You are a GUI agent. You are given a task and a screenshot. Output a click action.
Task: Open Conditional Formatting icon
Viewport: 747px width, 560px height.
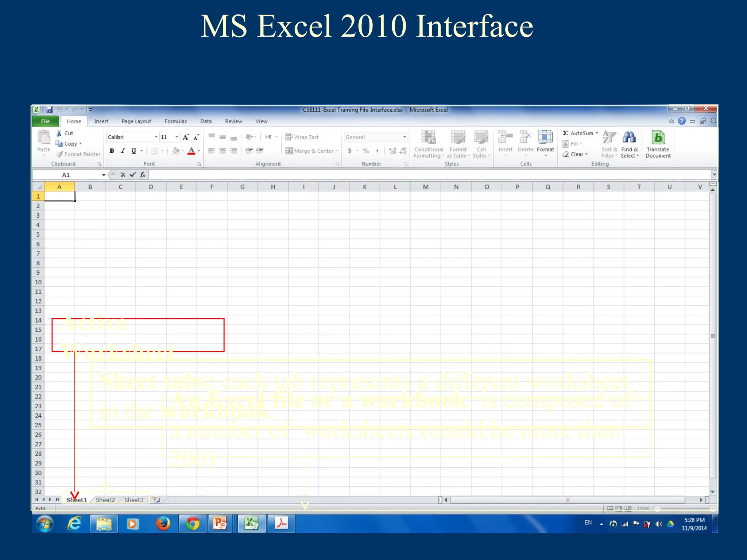[x=429, y=137]
